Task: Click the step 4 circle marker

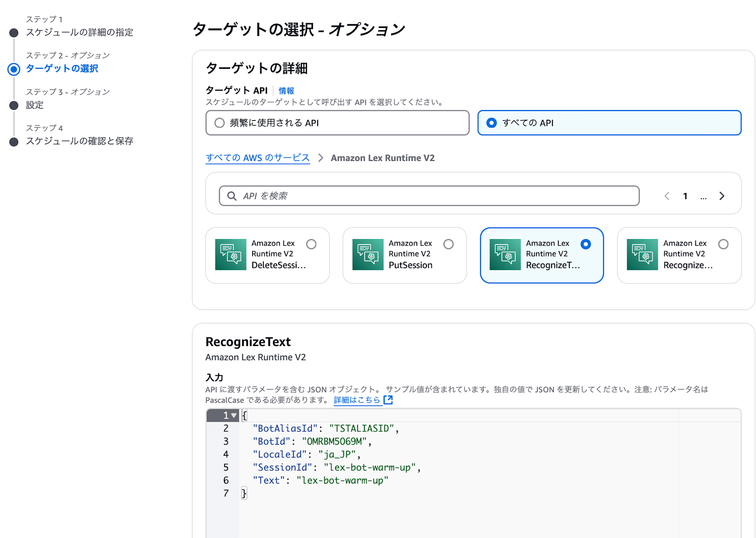Action: (14, 142)
